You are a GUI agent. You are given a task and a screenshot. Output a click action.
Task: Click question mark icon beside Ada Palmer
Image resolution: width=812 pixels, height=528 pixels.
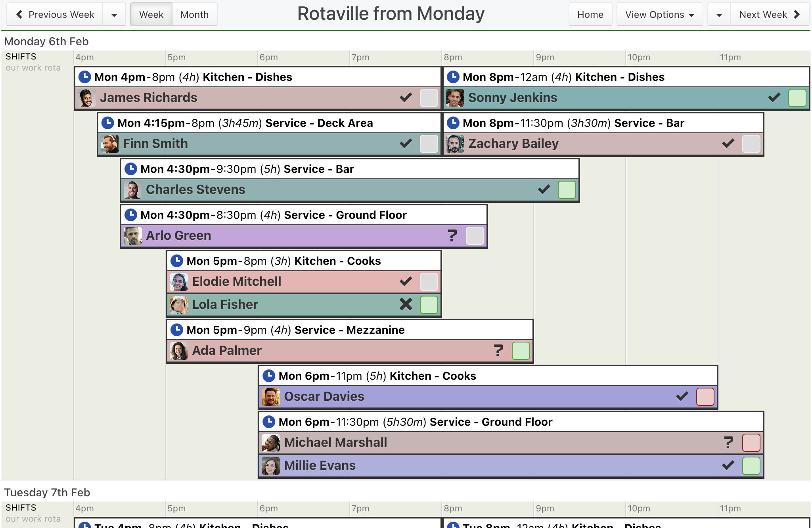coord(498,350)
